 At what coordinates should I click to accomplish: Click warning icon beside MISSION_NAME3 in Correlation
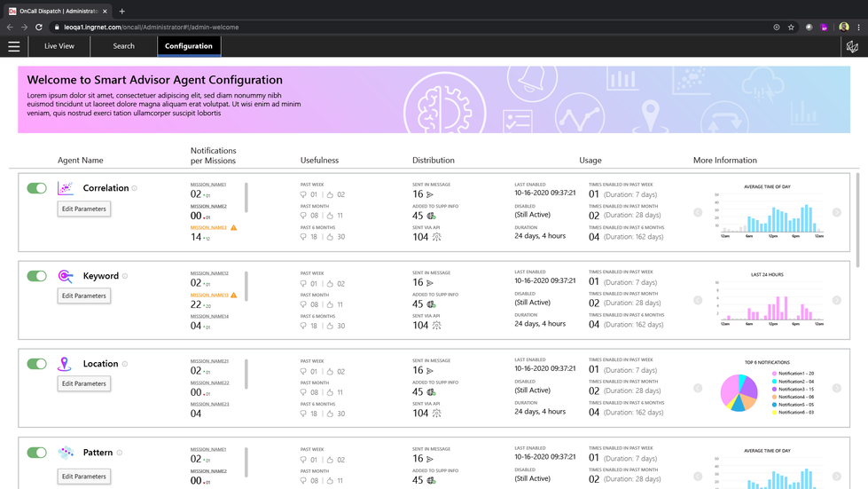(233, 227)
